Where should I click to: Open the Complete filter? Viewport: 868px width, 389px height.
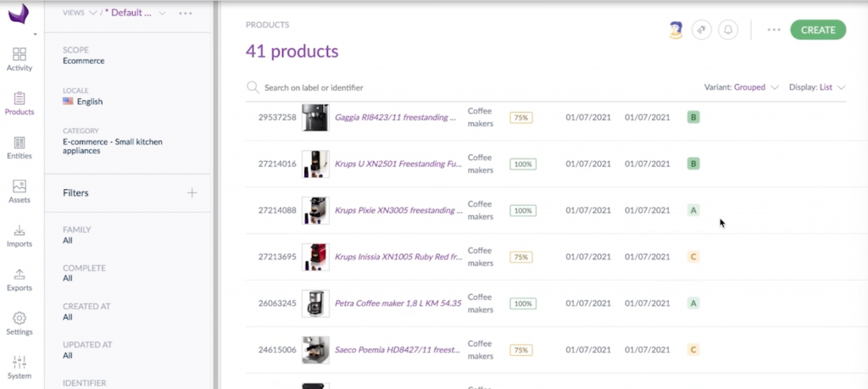(x=84, y=273)
